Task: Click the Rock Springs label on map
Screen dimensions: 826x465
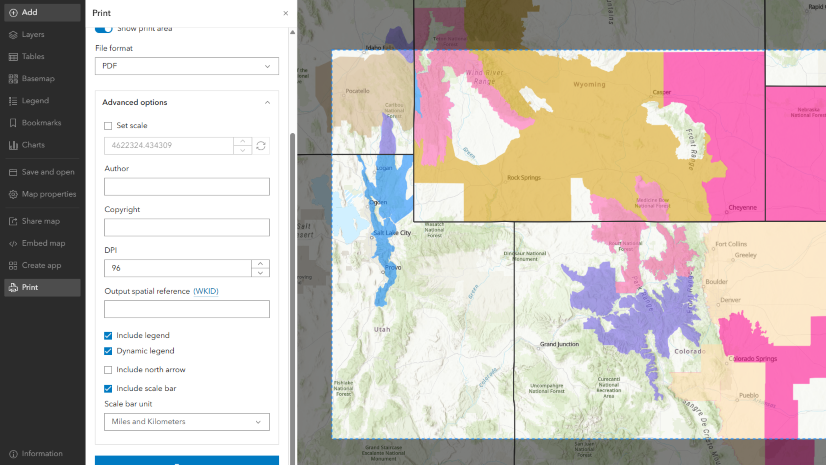Action: pyautogui.click(x=524, y=178)
